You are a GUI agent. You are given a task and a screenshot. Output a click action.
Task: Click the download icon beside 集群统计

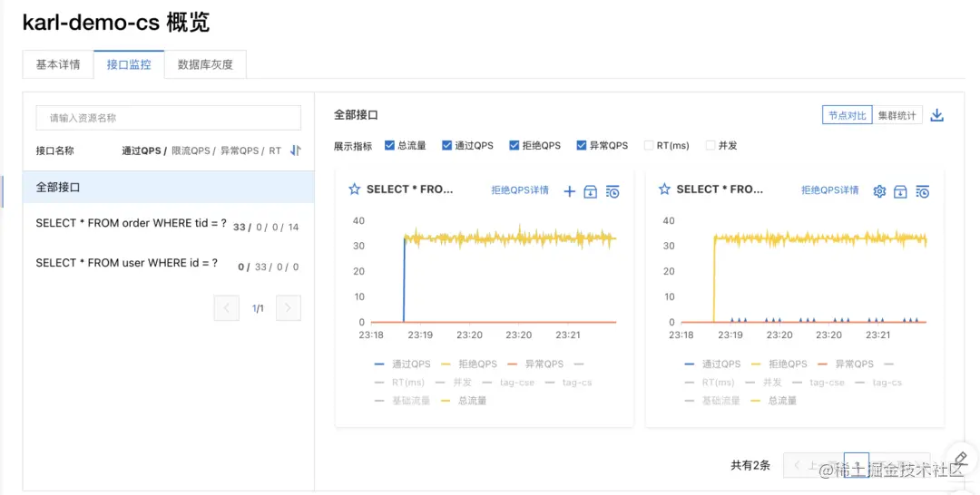[936, 115]
